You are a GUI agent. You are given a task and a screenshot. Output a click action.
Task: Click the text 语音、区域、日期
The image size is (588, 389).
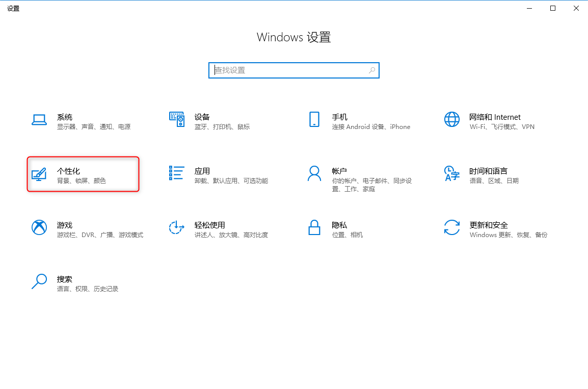(x=494, y=181)
